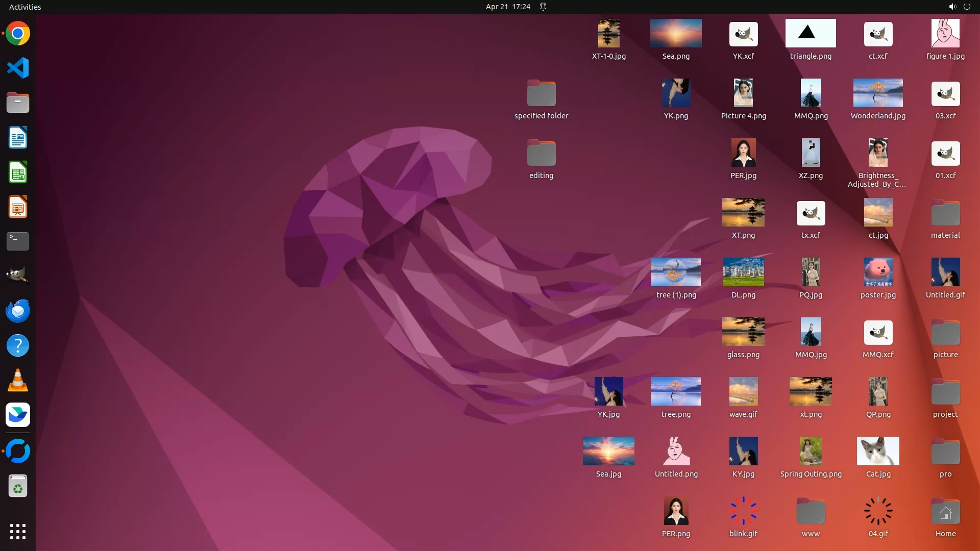Screen dimensions: 980x551
Task: Click the volume icon in top bar
Action: [952, 7]
